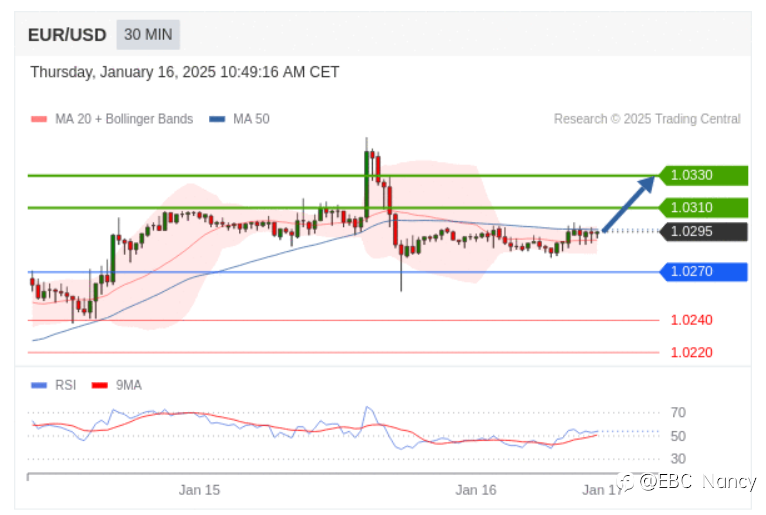Click the MA 50 legend color swatch
The height and width of the screenshot is (515, 766).
[217, 119]
